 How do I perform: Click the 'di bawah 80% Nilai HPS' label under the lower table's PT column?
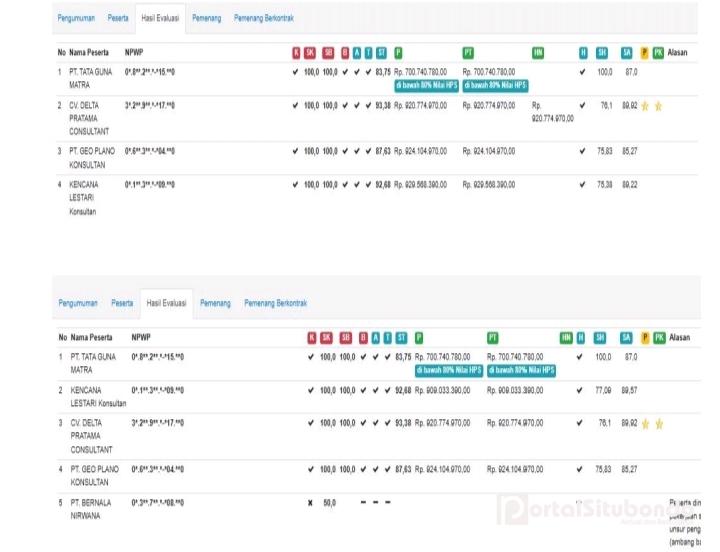[522, 370]
